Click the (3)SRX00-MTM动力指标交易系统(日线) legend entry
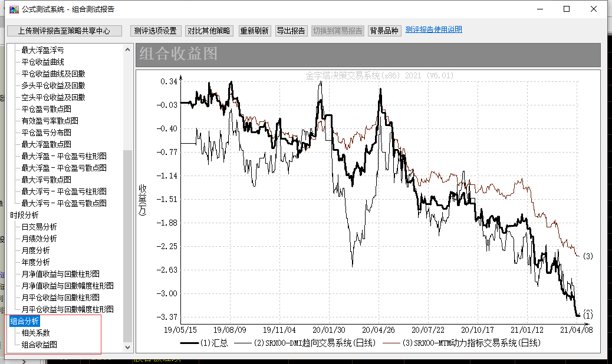The width and height of the screenshot is (612, 364). point(462,343)
